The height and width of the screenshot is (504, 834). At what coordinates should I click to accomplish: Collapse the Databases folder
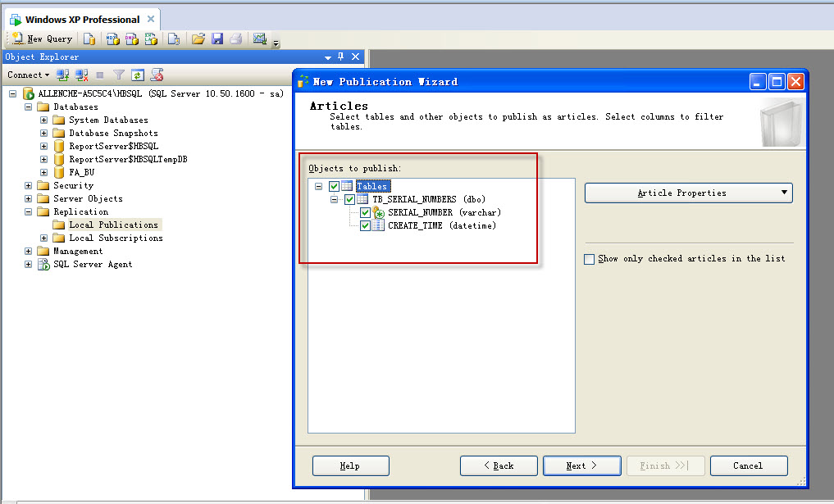28,107
